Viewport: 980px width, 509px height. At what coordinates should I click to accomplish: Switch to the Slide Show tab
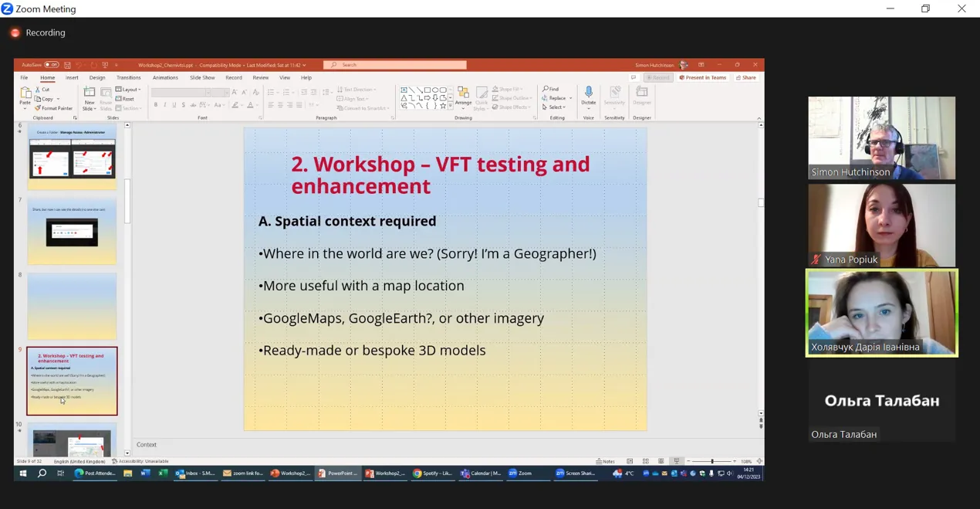click(x=202, y=78)
